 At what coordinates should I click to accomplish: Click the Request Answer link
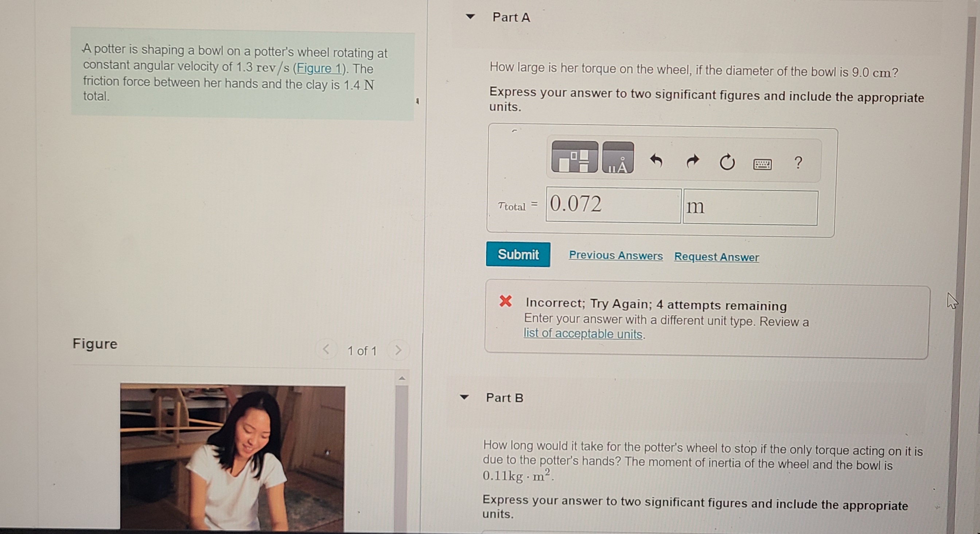(716, 257)
